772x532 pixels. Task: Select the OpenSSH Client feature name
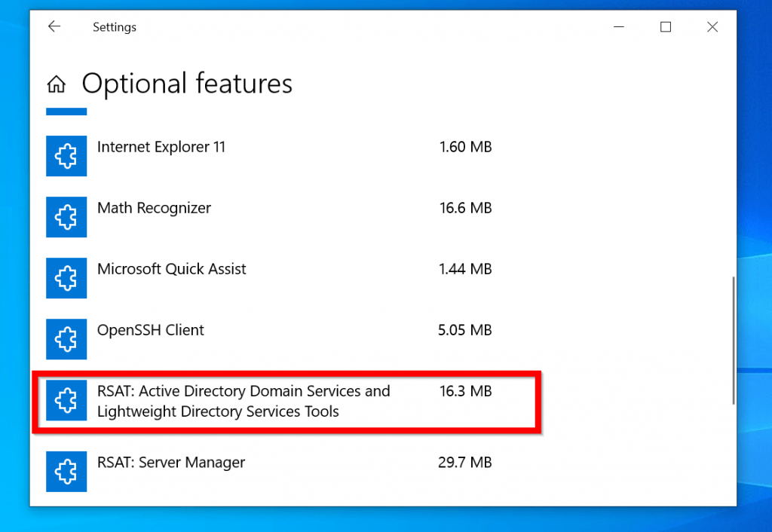pos(150,330)
